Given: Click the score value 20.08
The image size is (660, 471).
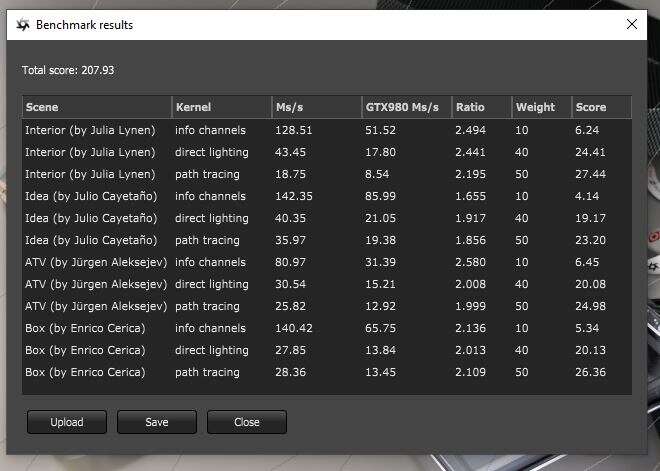Looking at the screenshot, I should click(x=591, y=284).
